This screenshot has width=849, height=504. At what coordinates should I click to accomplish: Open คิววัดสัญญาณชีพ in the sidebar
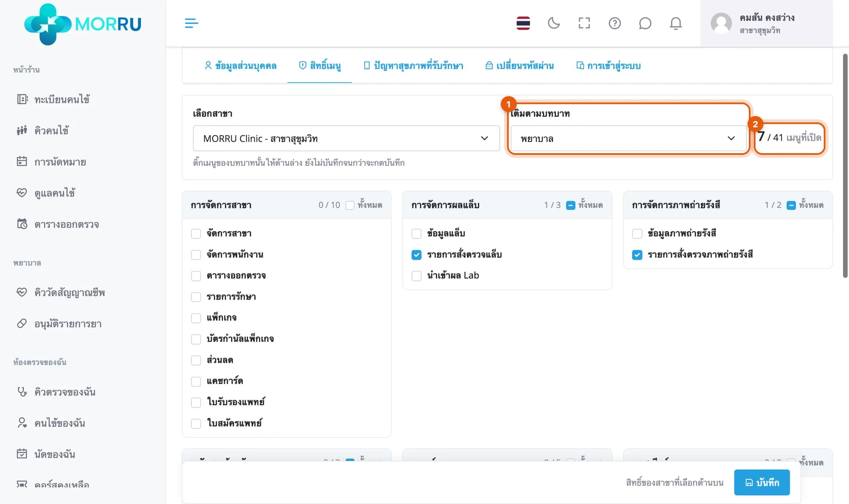61,292
